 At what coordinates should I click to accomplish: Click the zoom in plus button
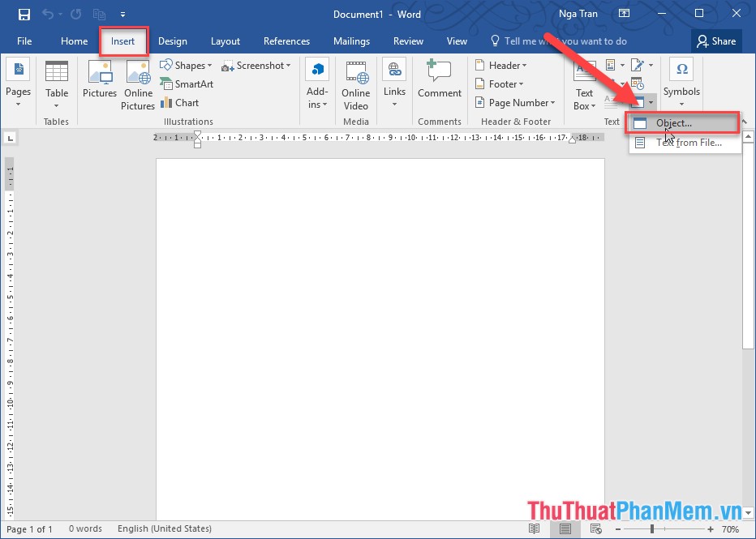point(711,529)
